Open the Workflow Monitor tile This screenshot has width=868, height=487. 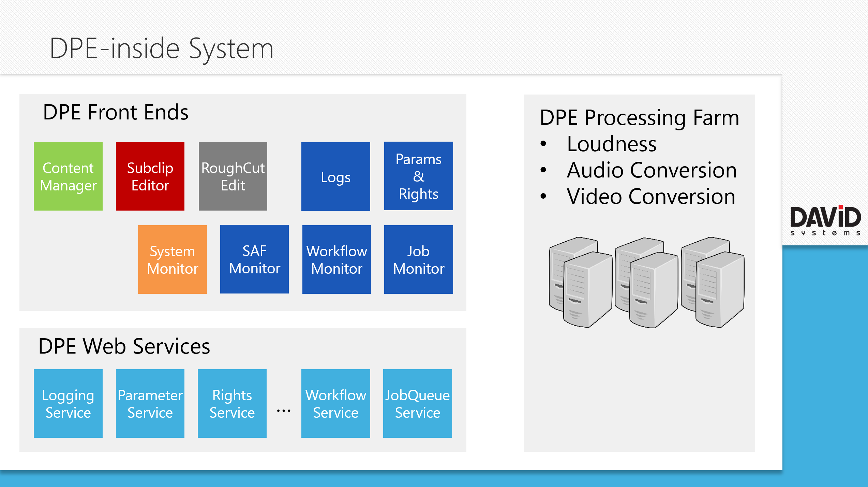coord(336,259)
